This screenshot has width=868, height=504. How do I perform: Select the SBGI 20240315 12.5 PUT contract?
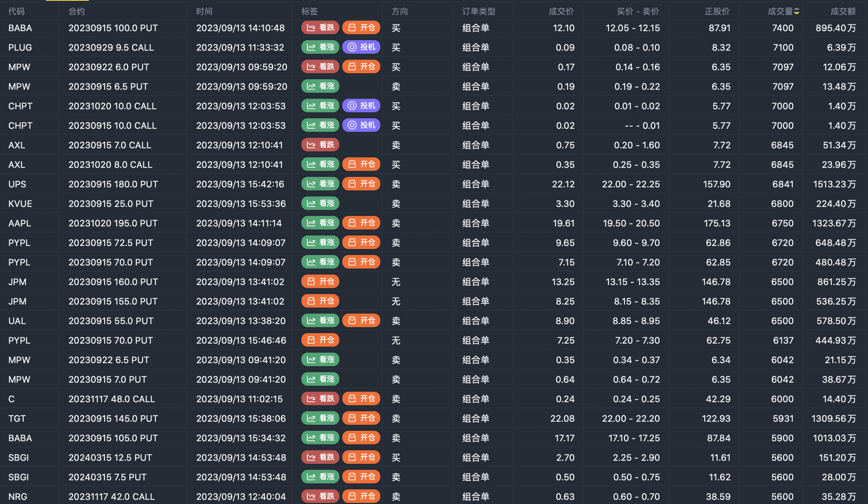pos(110,458)
